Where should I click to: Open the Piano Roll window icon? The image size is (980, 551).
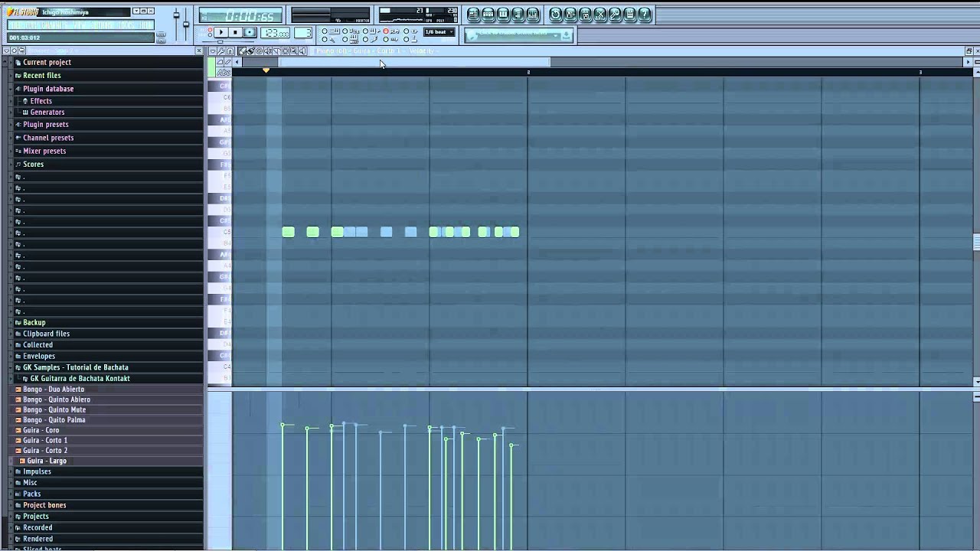tap(503, 15)
